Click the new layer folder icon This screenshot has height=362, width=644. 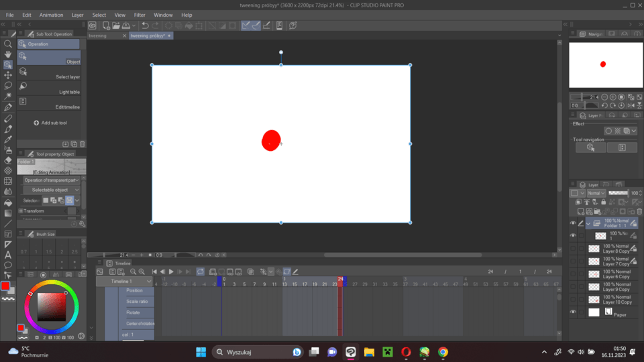point(598,212)
